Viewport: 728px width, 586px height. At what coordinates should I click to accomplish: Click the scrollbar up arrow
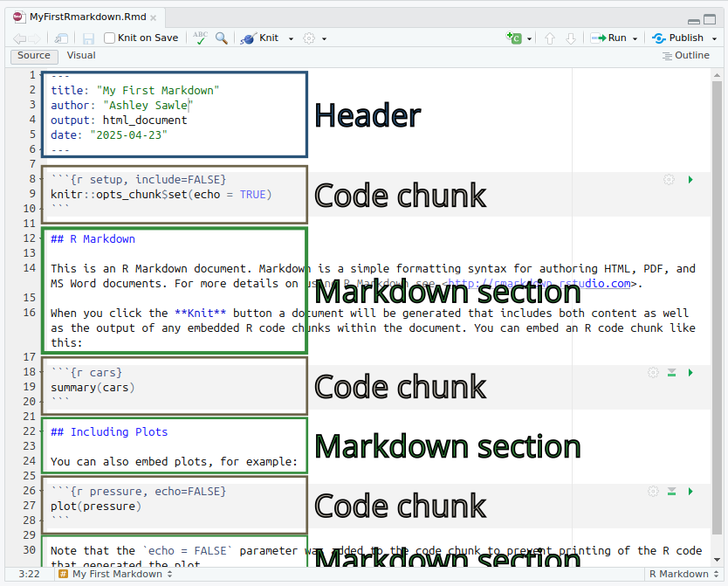coord(717,75)
